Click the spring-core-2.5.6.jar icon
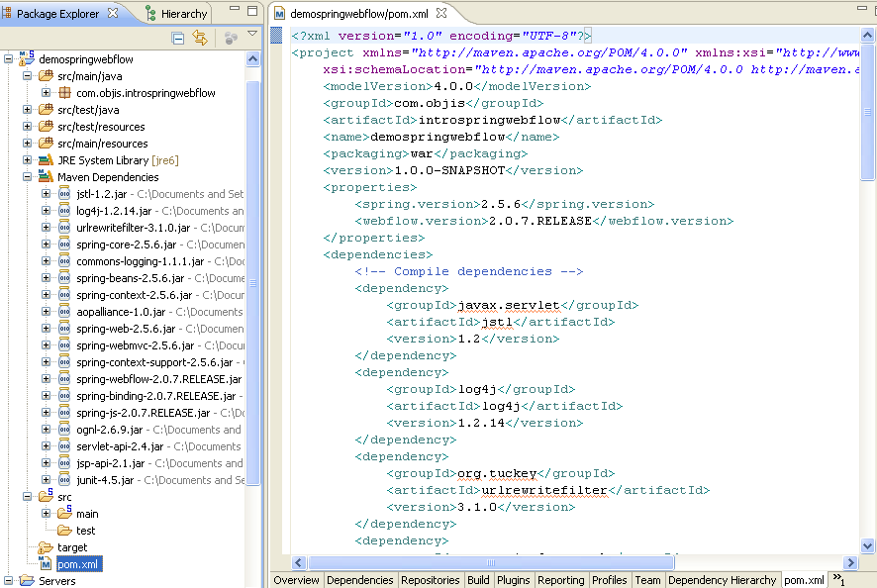 (64, 244)
